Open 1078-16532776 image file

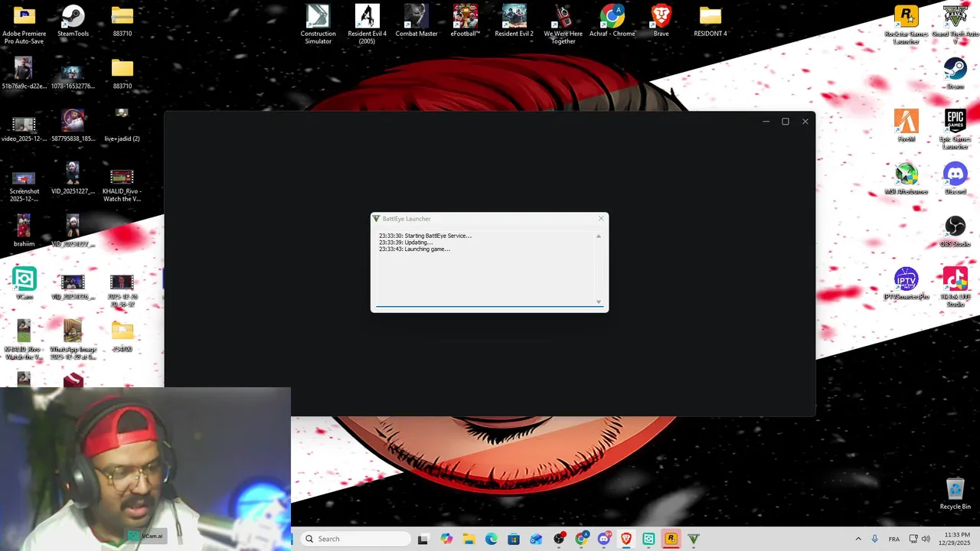pos(73,77)
